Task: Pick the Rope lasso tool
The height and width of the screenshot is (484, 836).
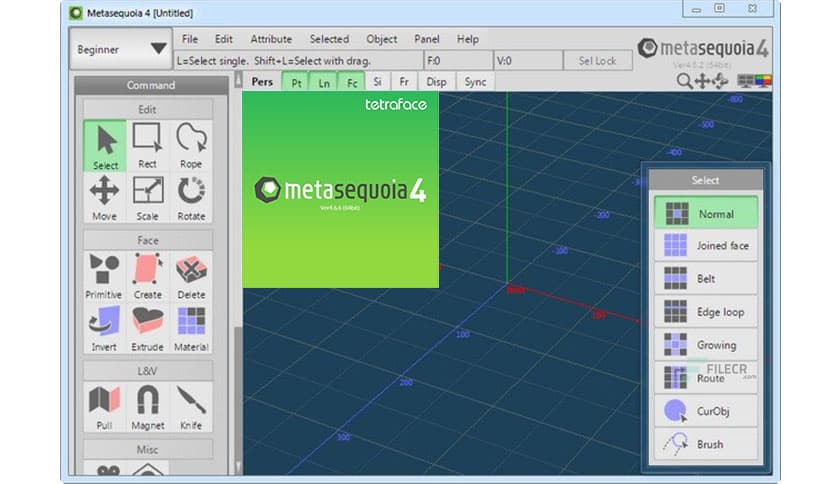Action: pos(191,146)
